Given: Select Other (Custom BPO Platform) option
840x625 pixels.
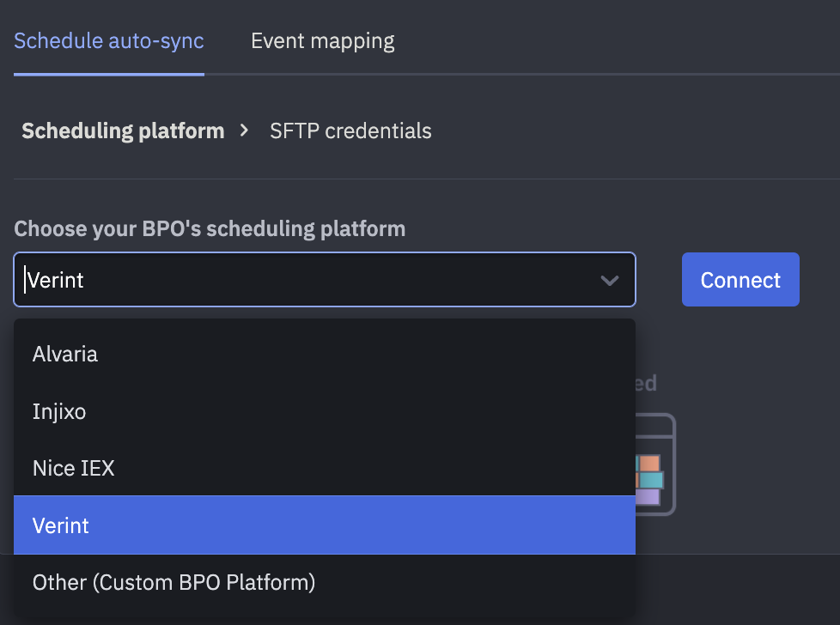Looking at the screenshot, I should pos(173,582).
